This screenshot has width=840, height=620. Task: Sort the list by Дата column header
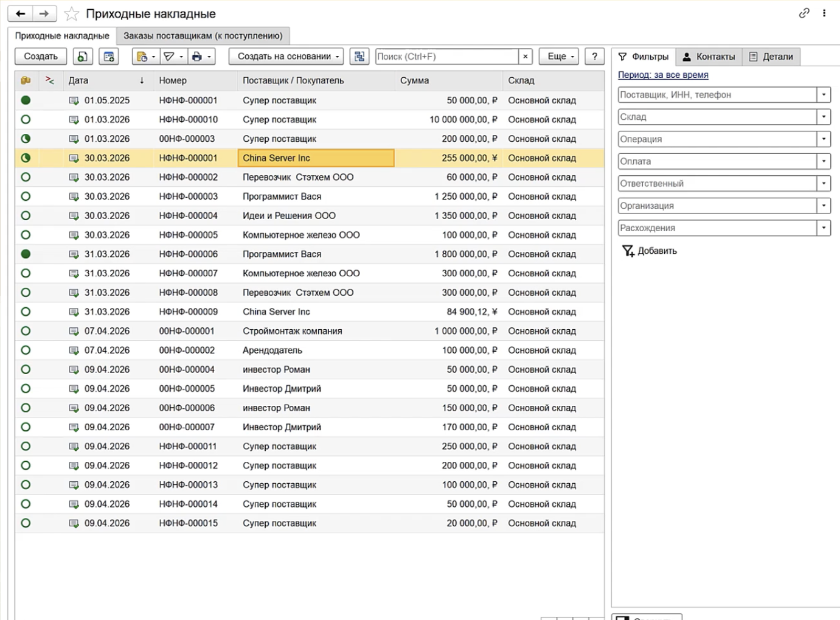(108, 80)
